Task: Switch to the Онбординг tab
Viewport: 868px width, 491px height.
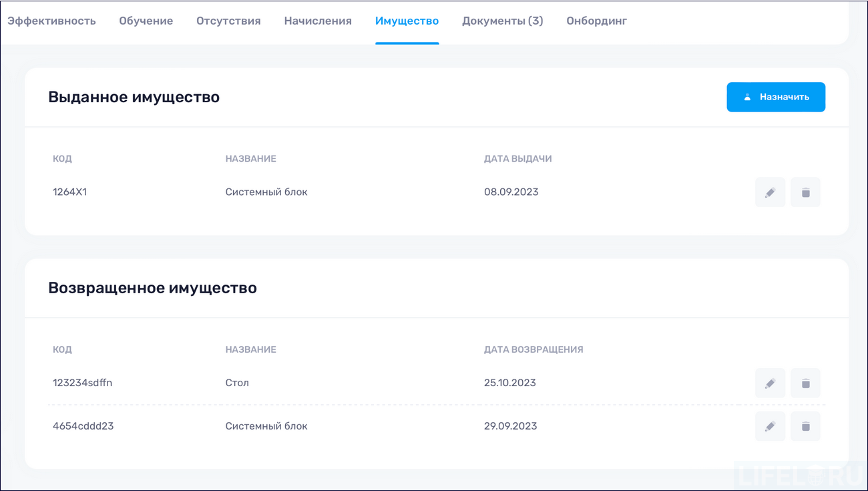Action: pyautogui.click(x=596, y=21)
